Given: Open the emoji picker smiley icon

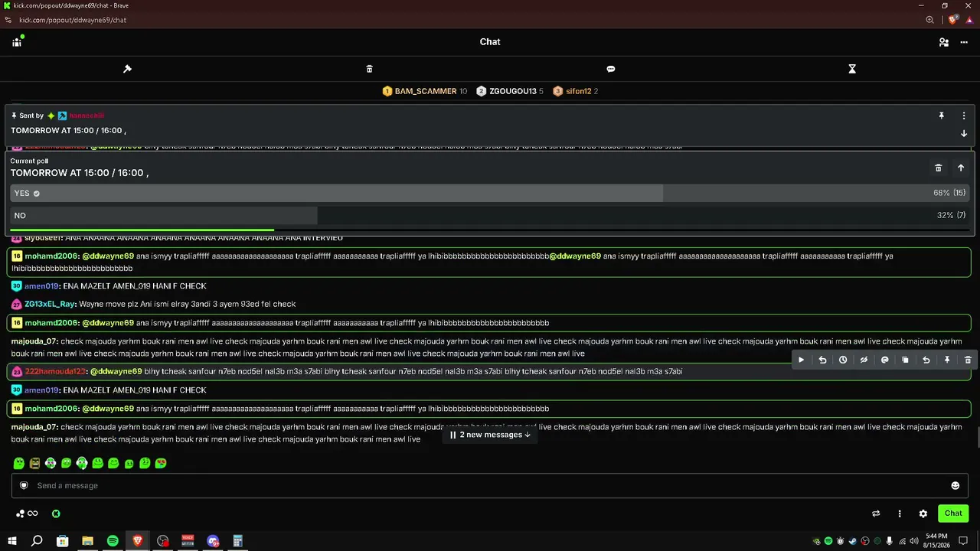Looking at the screenshot, I should 955,485.
